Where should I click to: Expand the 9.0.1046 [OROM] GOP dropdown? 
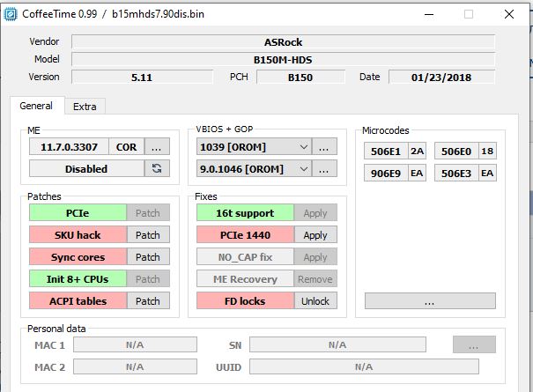304,168
